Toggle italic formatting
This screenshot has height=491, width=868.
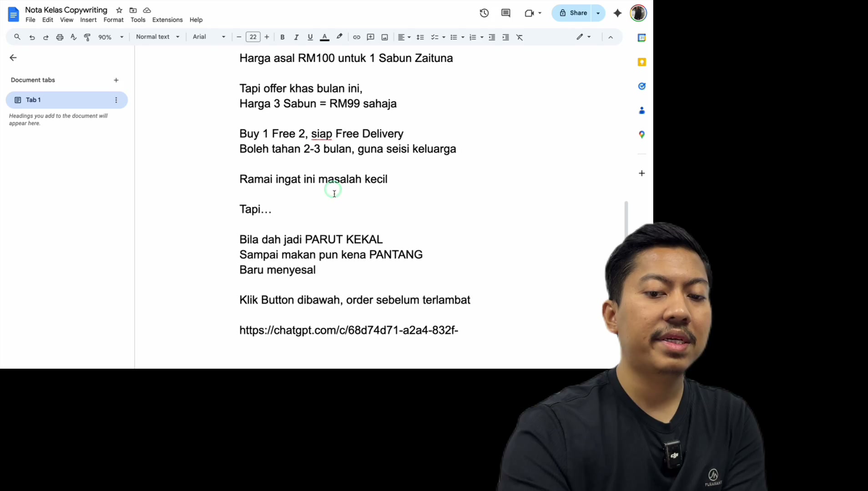(x=296, y=37)
